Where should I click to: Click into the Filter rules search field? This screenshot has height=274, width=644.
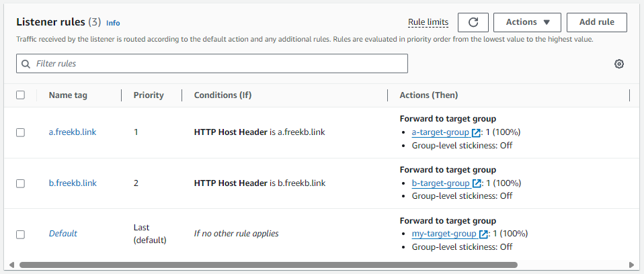click(x=212, y=64)
